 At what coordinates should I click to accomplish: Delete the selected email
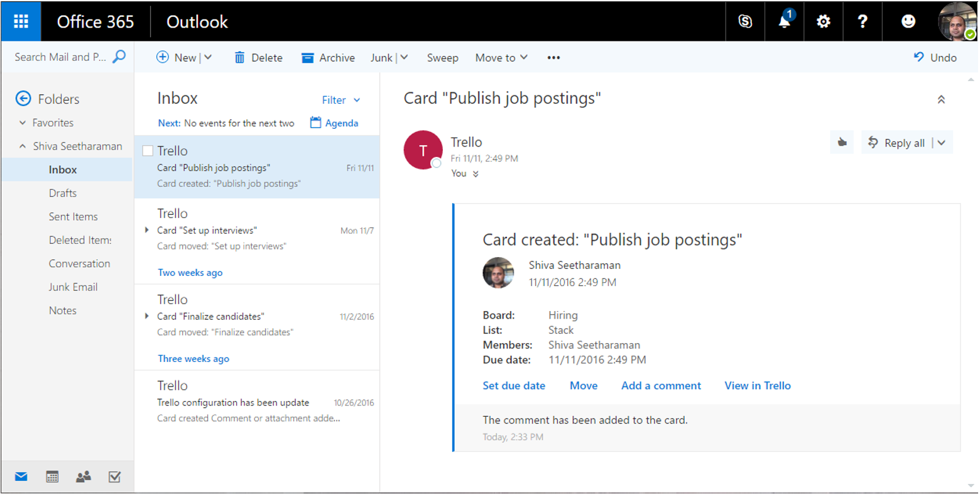(258, 58)
